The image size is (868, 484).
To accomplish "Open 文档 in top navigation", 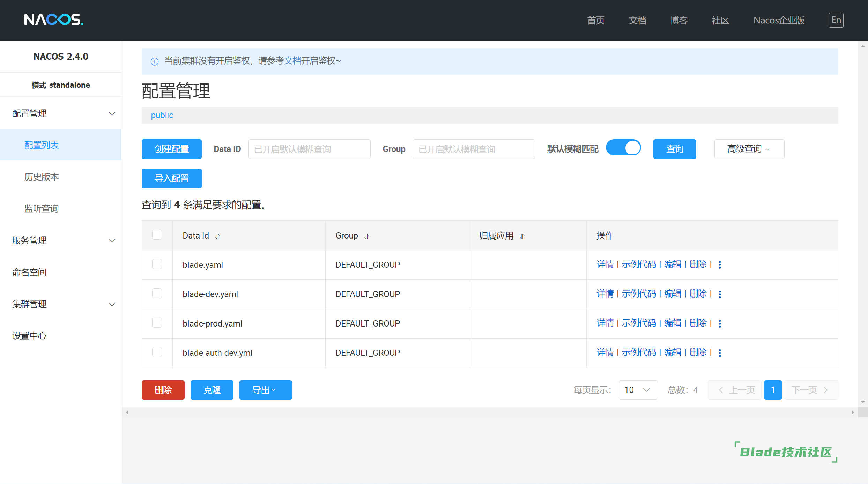I will click(637, 20).
